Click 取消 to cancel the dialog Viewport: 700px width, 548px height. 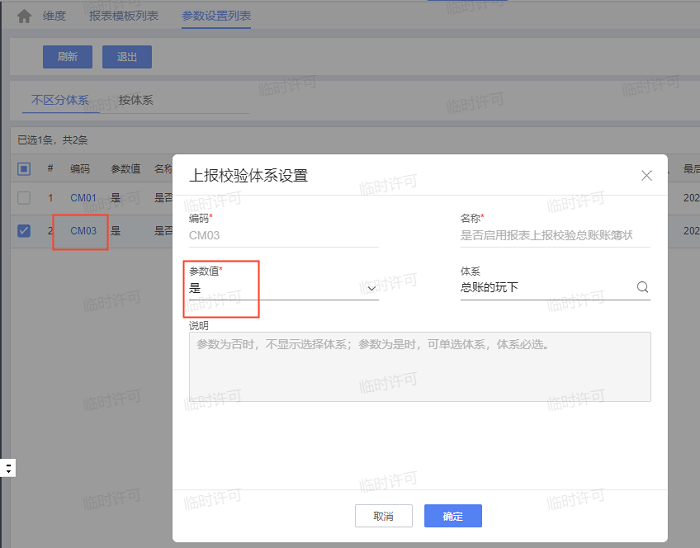tap(383, 516)
